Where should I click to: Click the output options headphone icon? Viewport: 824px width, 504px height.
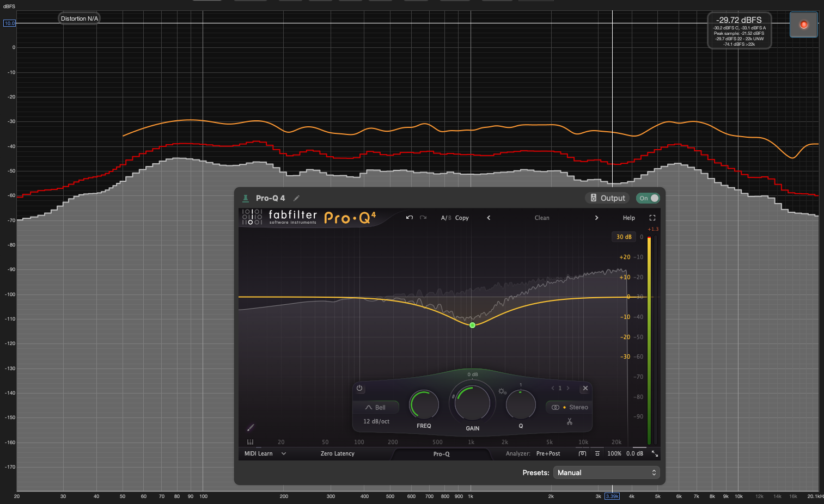click(582, 453)
